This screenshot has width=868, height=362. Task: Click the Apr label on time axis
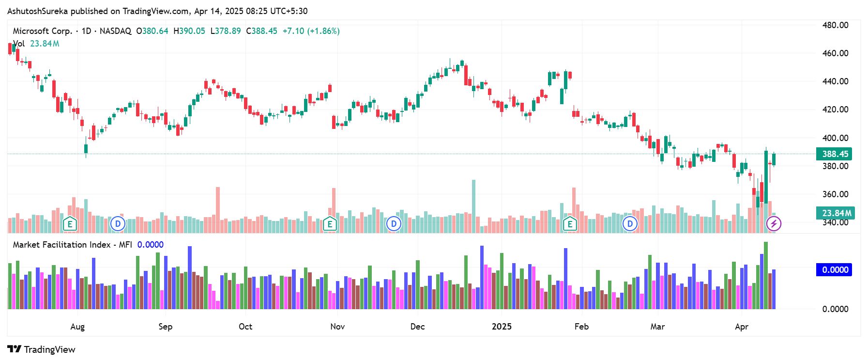point(742,327)
